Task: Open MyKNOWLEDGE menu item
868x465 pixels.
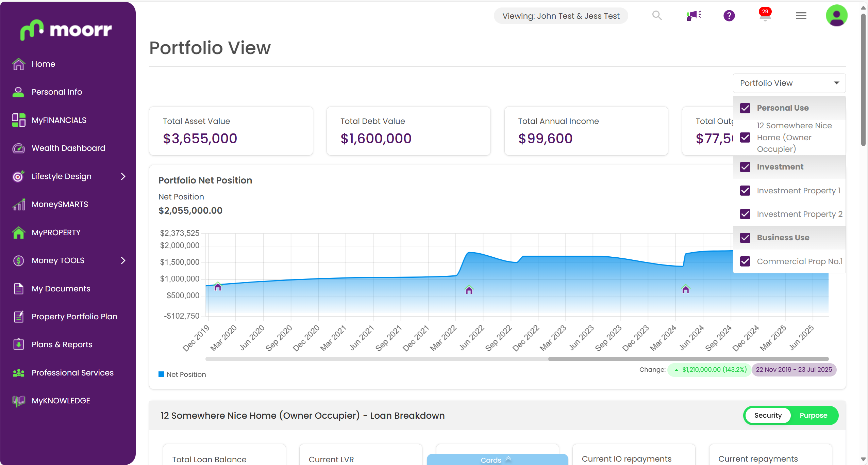Action: 61,401
